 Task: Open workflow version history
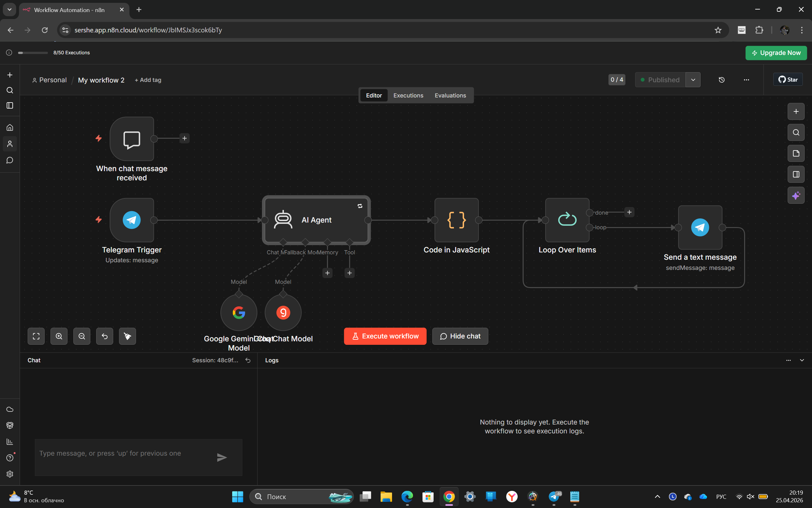[x=721, y=80]
